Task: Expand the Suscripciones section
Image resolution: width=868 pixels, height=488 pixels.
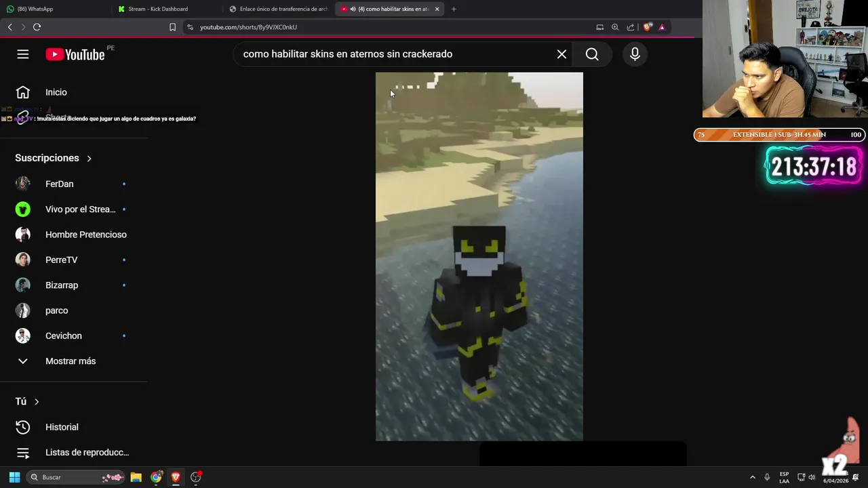Action: [54, 158]
